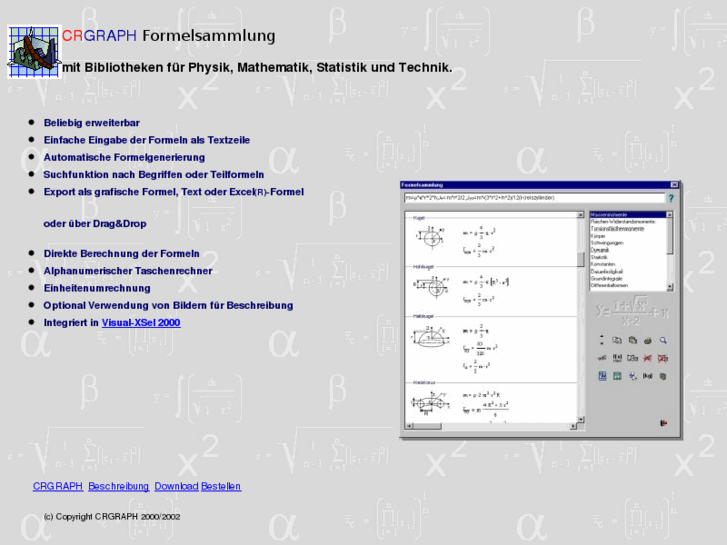Open the Bestellen link
The width and height of the screenshot is (727, 545).
(x=221, y=486)
